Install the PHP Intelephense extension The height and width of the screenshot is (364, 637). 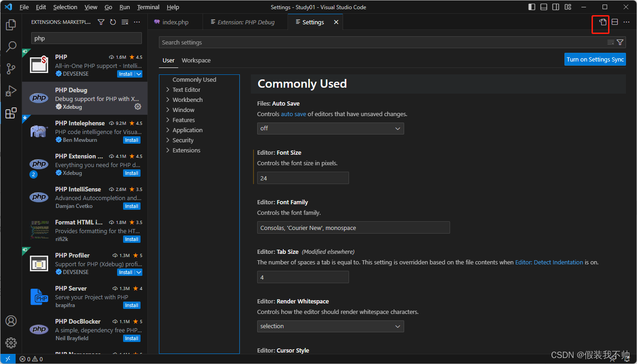(132, 140)
